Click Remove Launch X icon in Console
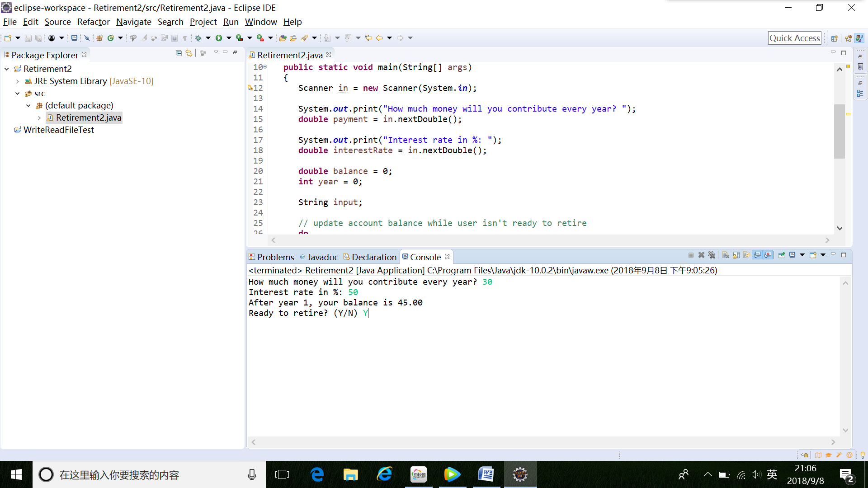 click(x=701, y=255)
